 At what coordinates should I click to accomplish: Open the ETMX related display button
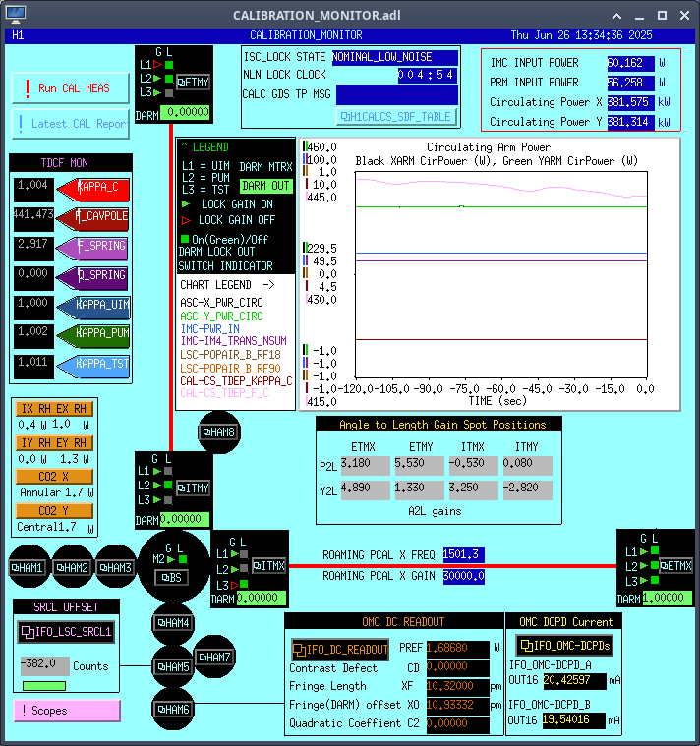[x=675, y=566]
